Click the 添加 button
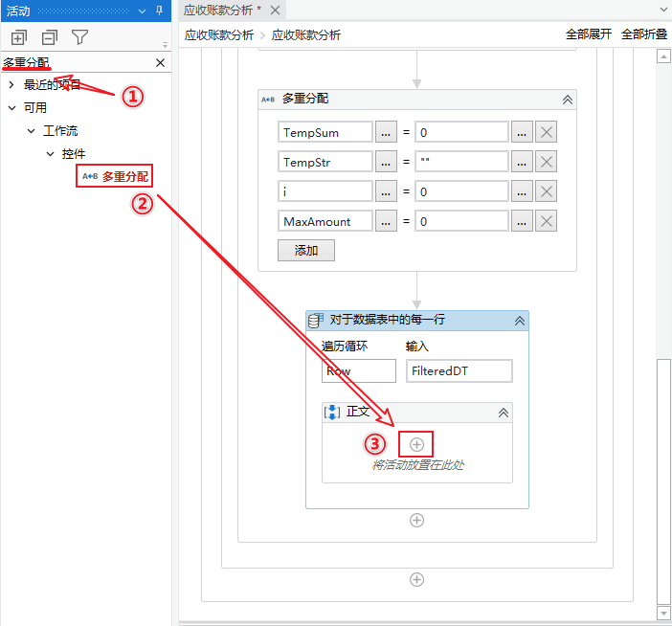The image size is (672, 626). [305, 251]
